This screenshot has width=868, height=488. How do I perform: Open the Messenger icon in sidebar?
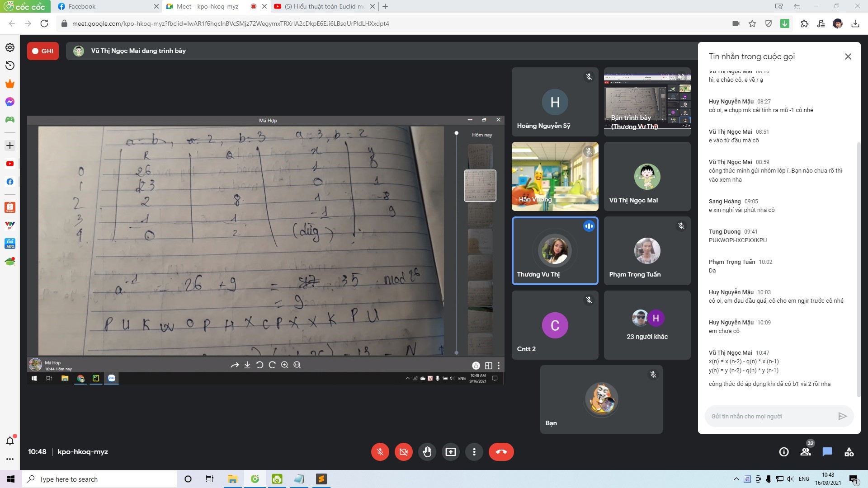10,102
